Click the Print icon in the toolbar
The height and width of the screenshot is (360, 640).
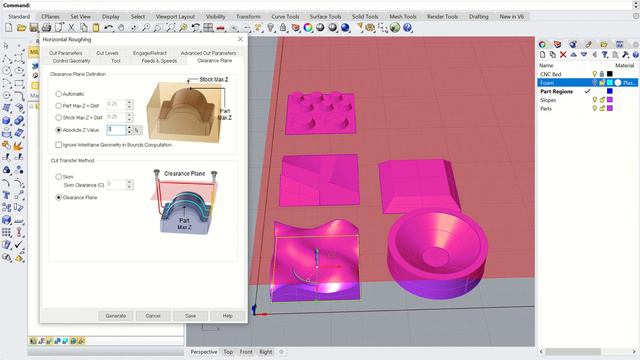click(46, 27)
